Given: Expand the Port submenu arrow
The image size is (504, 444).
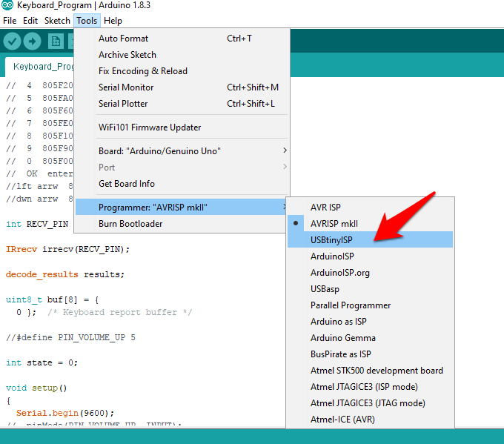Looking at the screenshot, I should click(x=285, y=167).
